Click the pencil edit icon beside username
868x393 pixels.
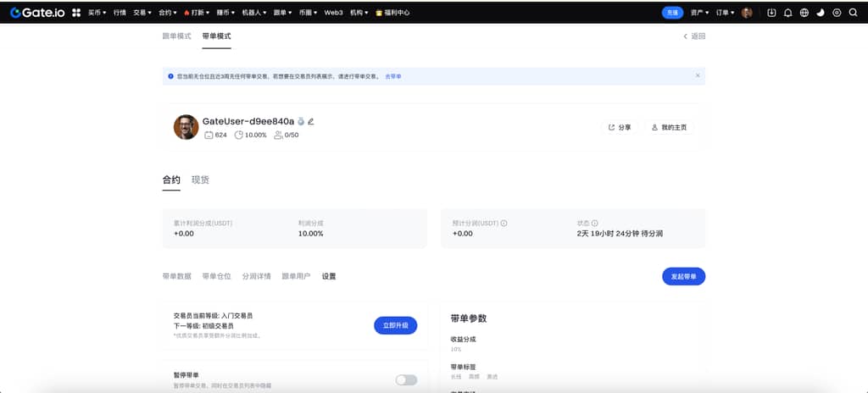point(311,122)
